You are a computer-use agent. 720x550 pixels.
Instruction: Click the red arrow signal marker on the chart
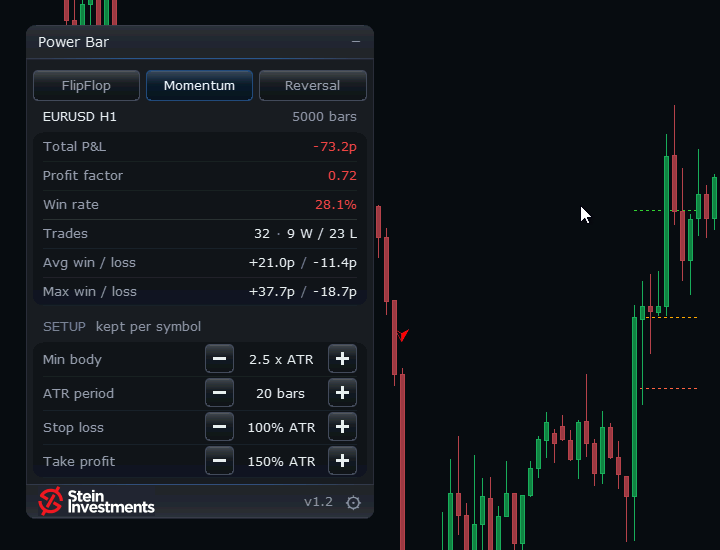(x=403, y=335)
